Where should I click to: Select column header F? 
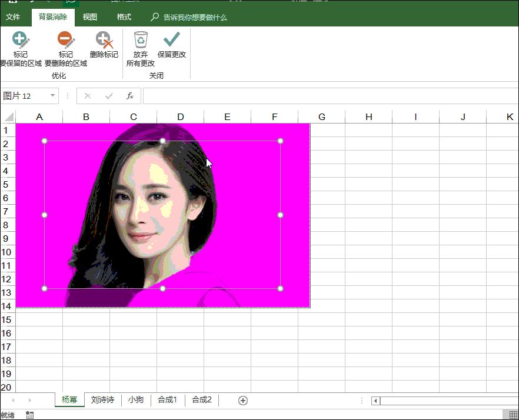click(x=274, y=116)
